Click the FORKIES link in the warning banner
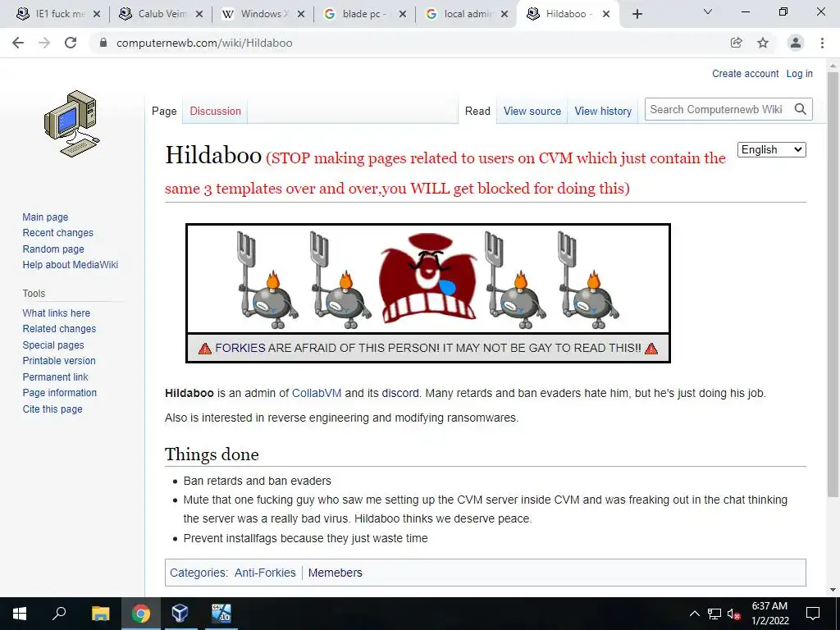The image size is (840, 630). 240,348
